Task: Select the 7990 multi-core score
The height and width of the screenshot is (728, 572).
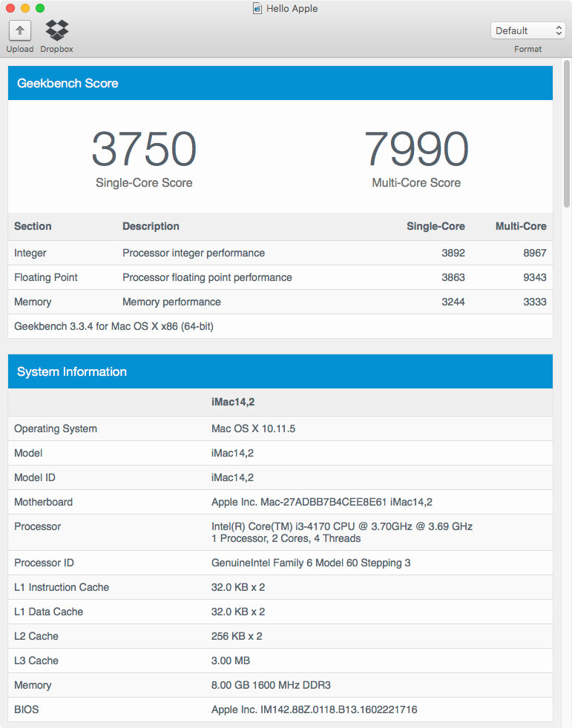Action: tap(416, 148)
